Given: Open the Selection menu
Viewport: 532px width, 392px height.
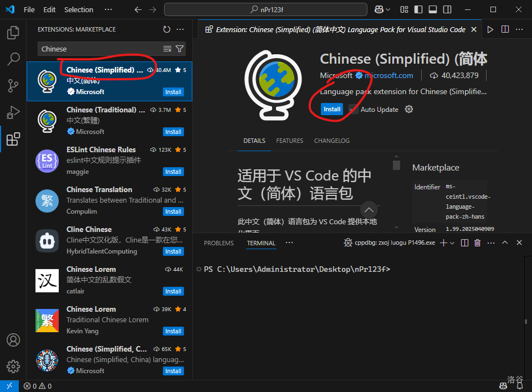Looking at the screenshot, I should click(x=79, y=9).
